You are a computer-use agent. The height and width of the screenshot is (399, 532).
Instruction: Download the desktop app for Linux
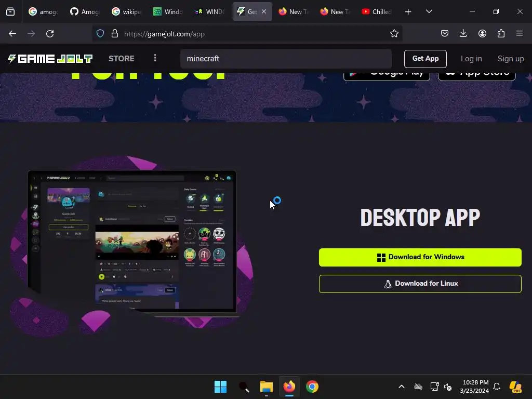420,284
